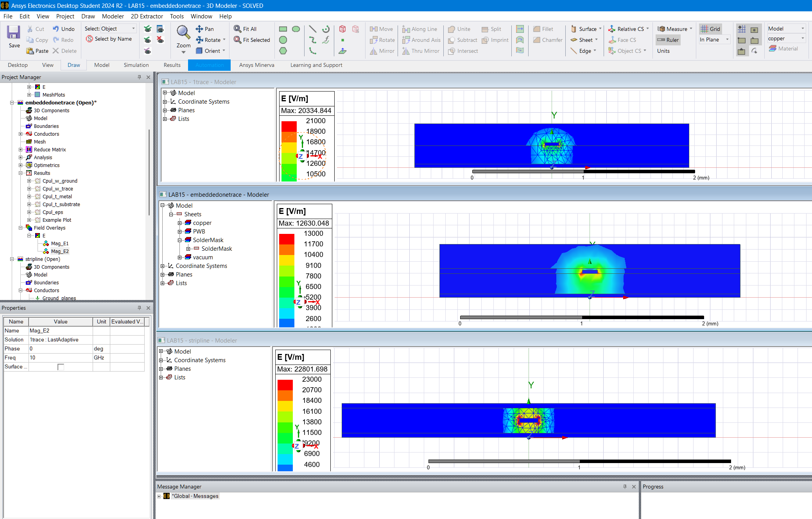The height and width of the screenshot is (519, 812).
Task: Switch to the Simulation ribbon tab
Action: coord(136,65)
